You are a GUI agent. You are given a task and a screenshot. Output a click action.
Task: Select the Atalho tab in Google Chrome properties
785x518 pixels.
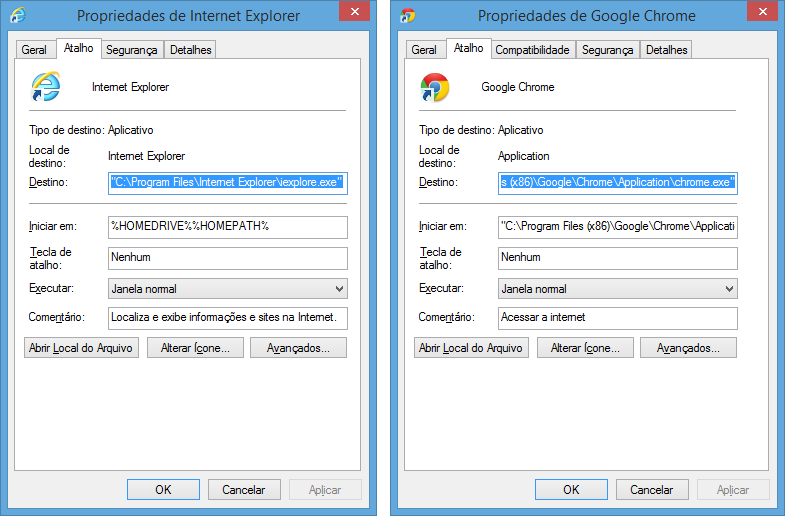coord(469,48)
